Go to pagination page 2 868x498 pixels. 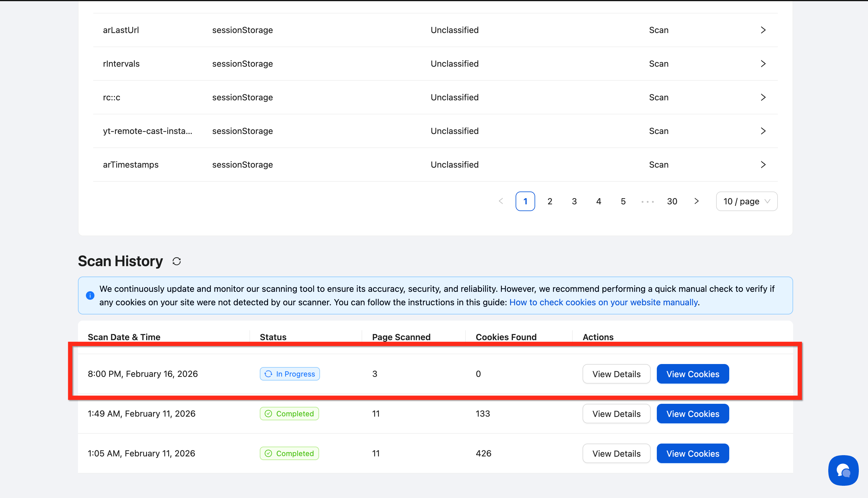pos(550,201)
